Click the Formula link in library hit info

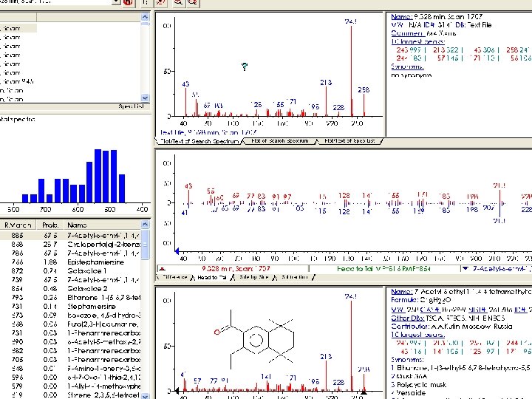pos(404,300)
